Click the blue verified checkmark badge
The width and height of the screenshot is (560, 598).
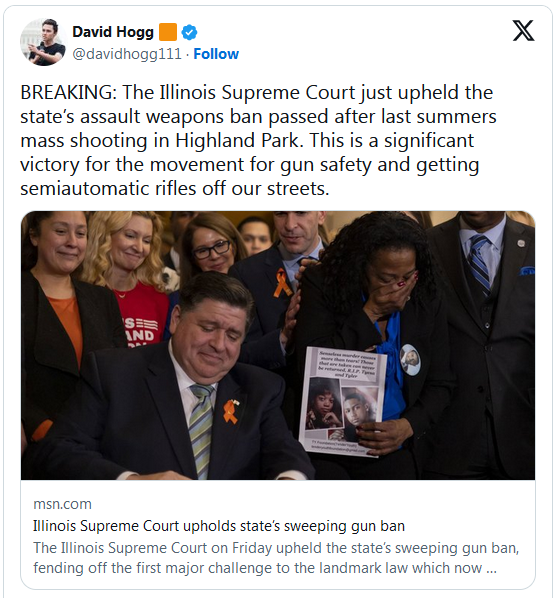(189, 32)
